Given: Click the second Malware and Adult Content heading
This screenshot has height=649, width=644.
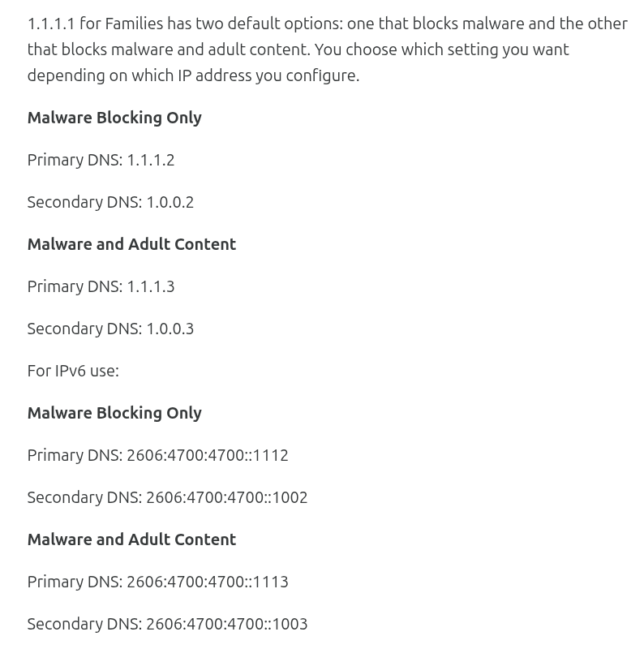Looking at the screenshot, I should (x=131, y=539).
